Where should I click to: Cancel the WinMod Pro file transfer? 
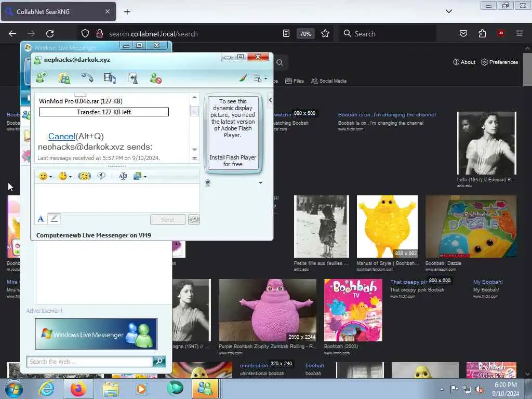(61, 137)
